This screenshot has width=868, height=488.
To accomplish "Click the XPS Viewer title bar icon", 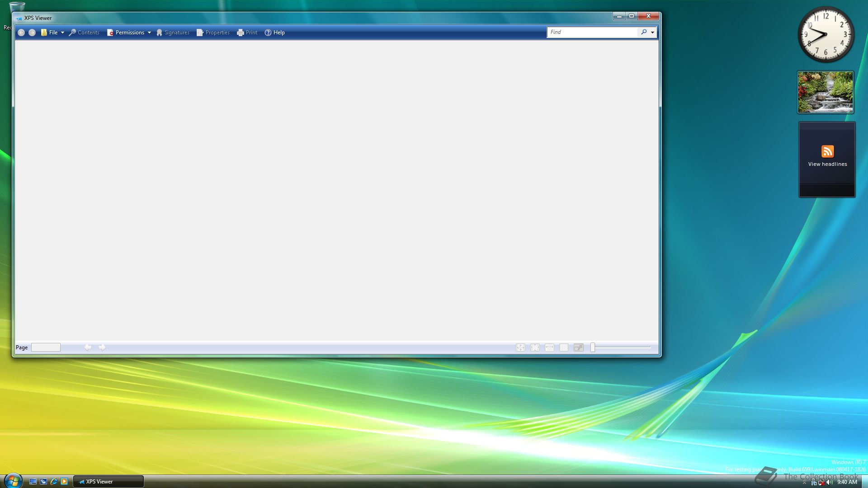I will pyautogui.click(x=19, y=18).
